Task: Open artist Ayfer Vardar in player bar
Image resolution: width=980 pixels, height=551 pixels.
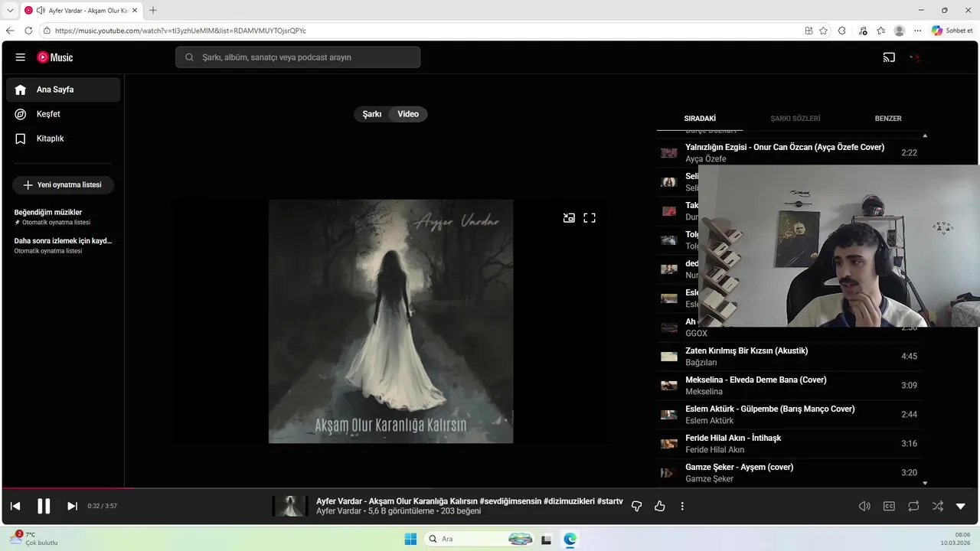Action: click(338, 511)
